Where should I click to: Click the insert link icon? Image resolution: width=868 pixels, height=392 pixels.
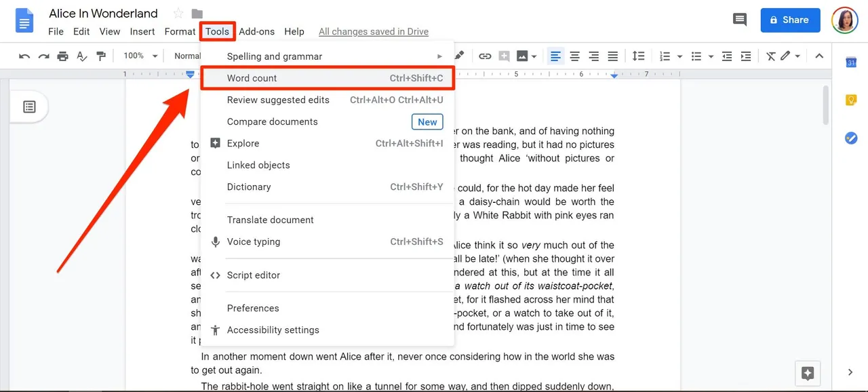click(485, 56)
